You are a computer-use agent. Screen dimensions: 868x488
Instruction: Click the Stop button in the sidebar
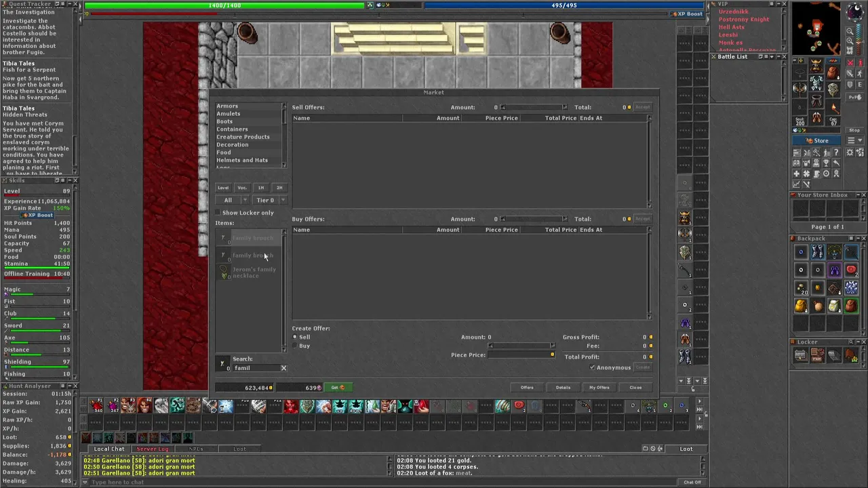pyautogui.click(x=854, y=130)
